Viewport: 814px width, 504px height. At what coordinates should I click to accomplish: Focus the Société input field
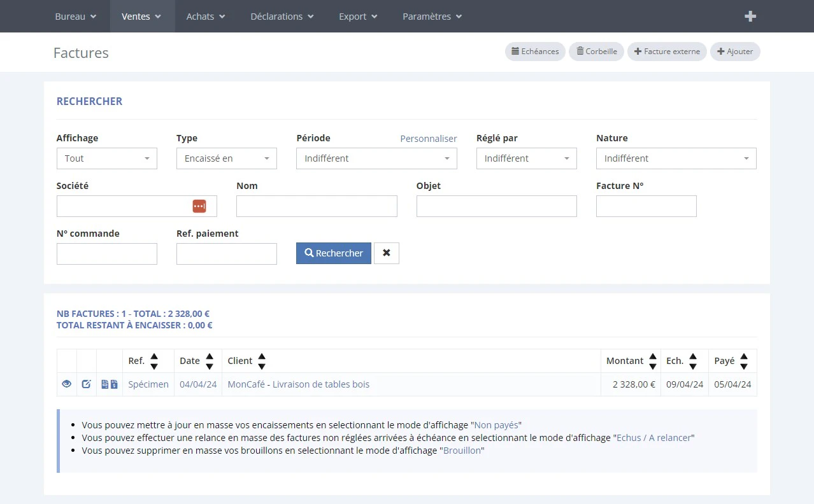137,206
